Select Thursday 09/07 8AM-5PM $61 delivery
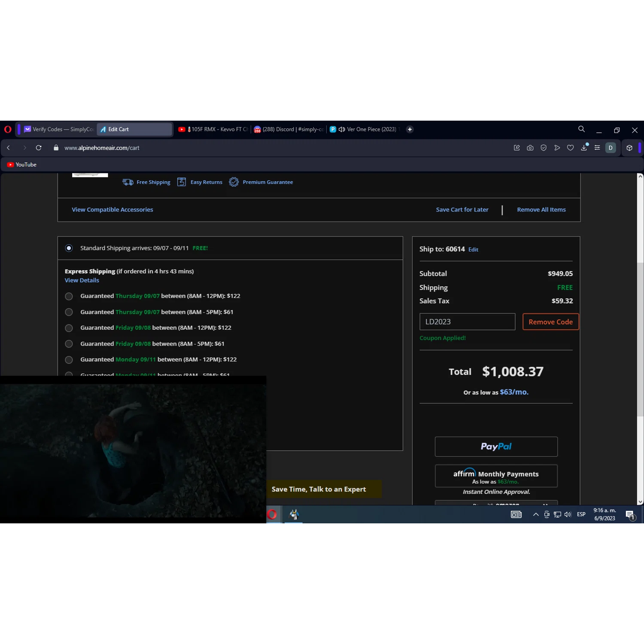 coord(69,312)
